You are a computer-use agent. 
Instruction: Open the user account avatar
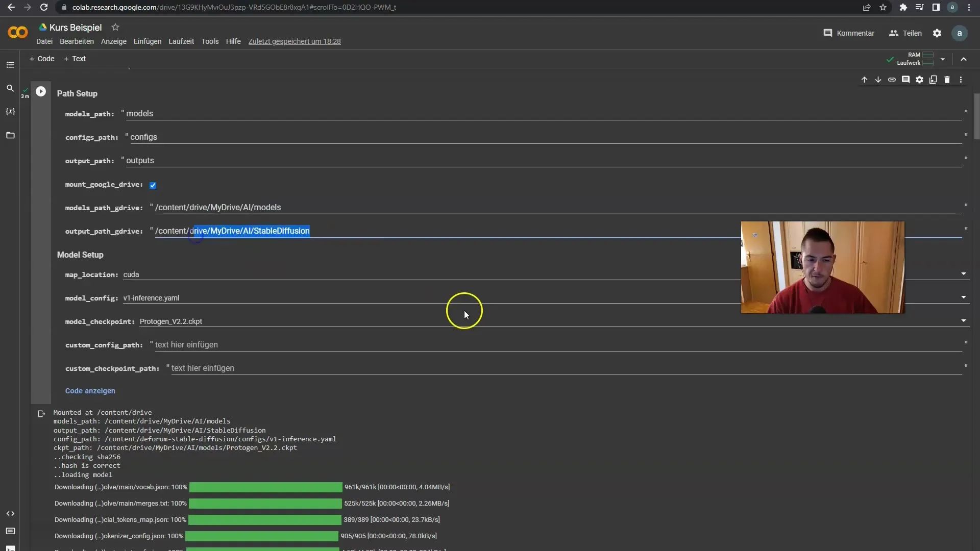[960, 33]
